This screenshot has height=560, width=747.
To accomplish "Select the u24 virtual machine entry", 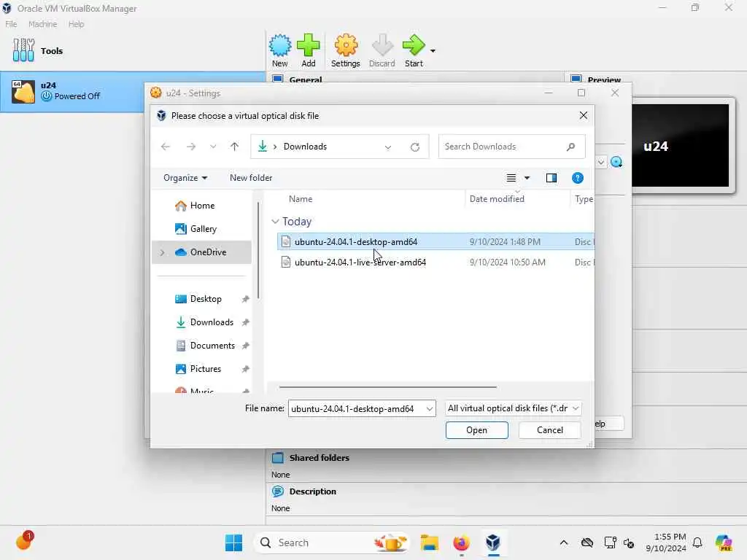I will coord(133,91).
